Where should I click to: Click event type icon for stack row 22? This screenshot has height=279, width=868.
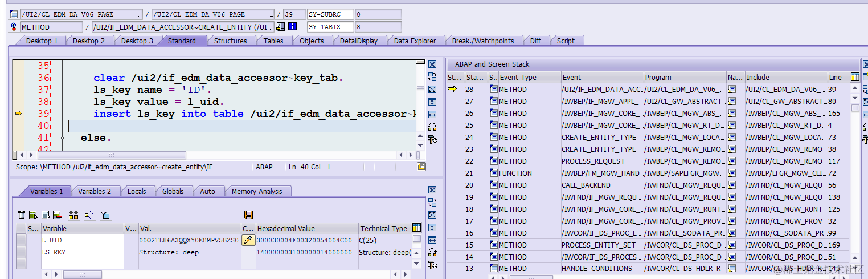(x=494, y=161)
